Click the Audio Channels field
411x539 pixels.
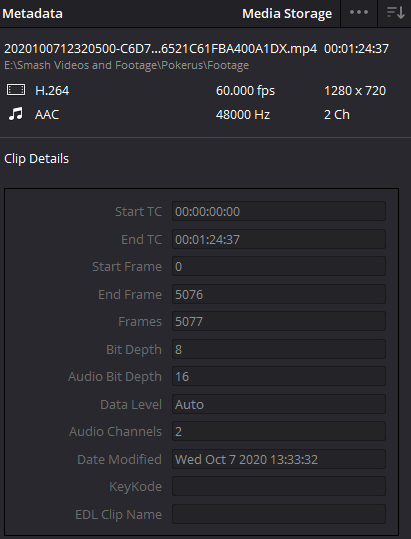click(x=279, y=431)
